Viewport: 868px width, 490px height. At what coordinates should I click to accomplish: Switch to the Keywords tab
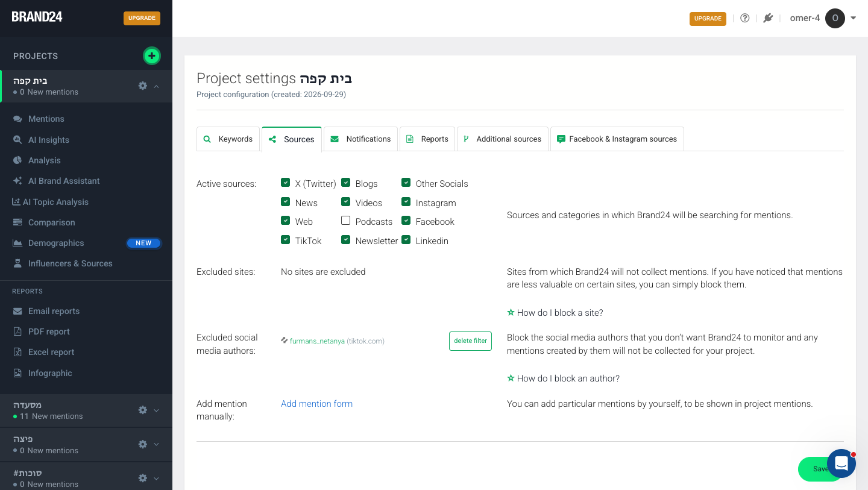228,139
